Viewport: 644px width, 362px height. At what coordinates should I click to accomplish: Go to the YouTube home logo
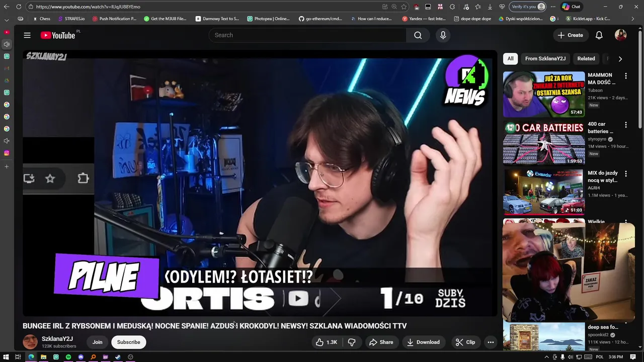click(57, 35)
